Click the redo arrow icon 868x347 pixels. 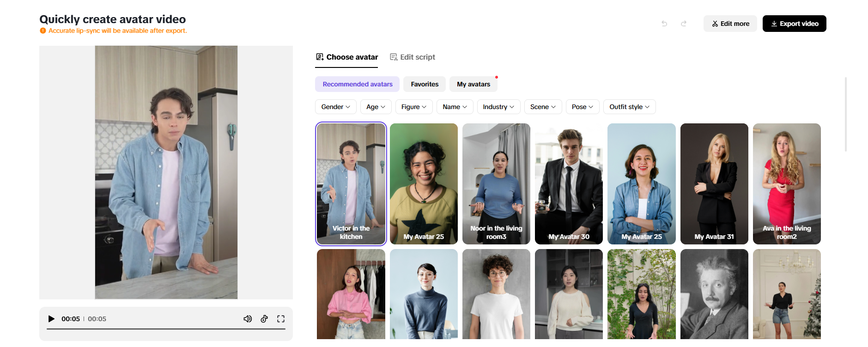click(684, 24)
